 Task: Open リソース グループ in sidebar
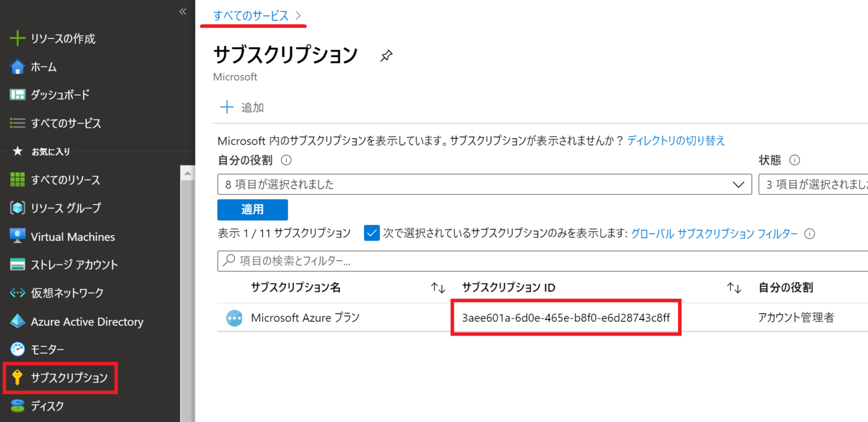[x=66, y=208]
